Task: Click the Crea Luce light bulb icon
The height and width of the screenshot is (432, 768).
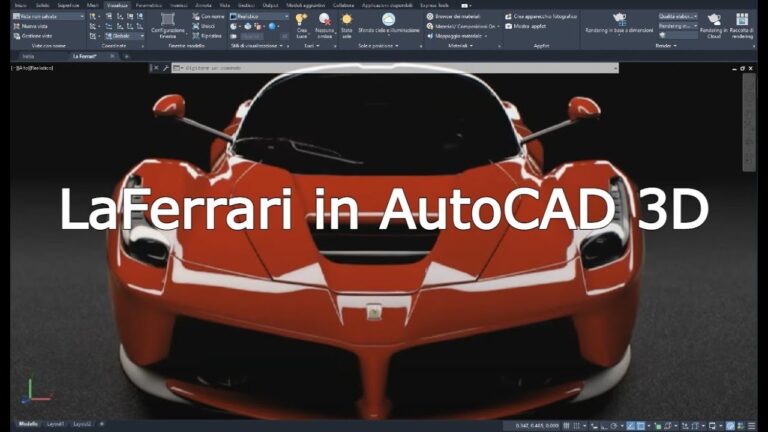Action: click(x=301, y=20)
